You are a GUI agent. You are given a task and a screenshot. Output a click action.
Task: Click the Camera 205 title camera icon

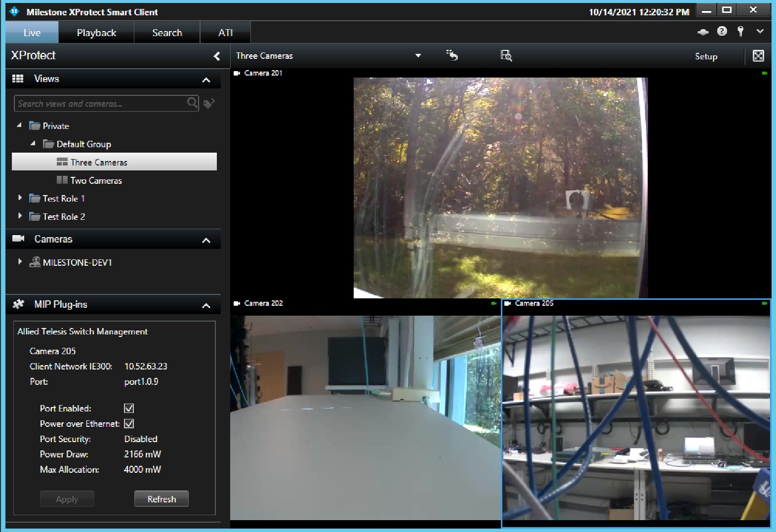[507, 303]
